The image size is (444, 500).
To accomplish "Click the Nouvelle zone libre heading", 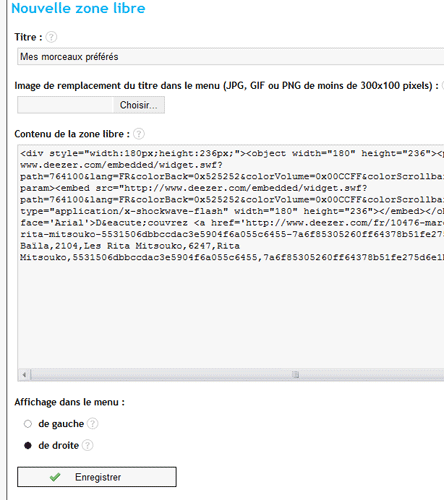I will click(78, 8).
